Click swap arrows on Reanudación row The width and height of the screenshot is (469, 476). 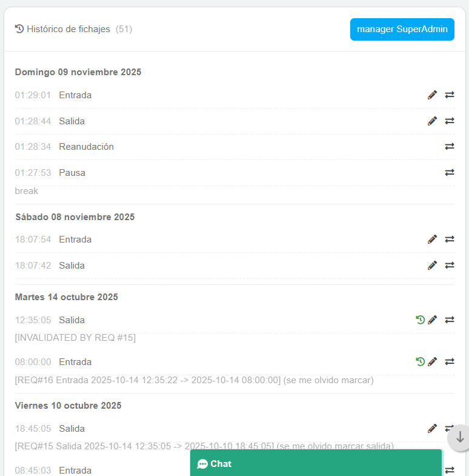(450, 147)
